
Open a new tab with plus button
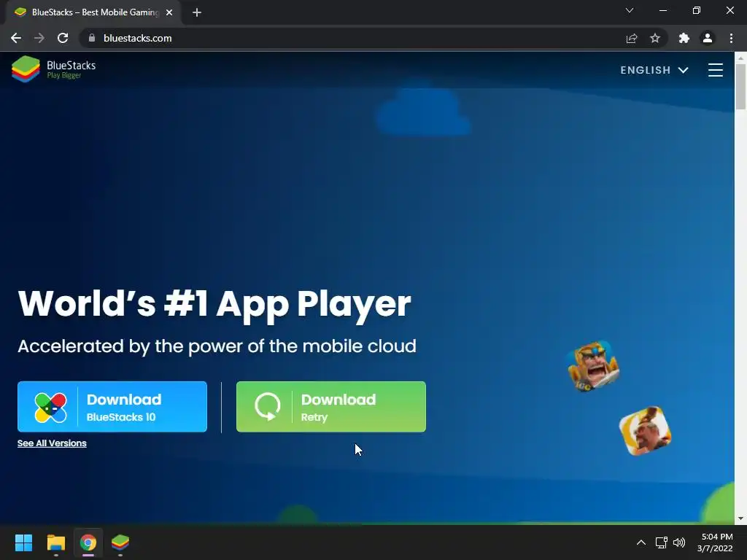pos(197,12)
